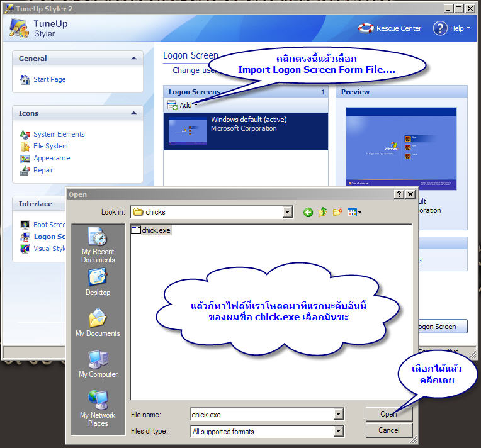
Task: Select the chick.exe file name text
Action: (x=156, y=230)
